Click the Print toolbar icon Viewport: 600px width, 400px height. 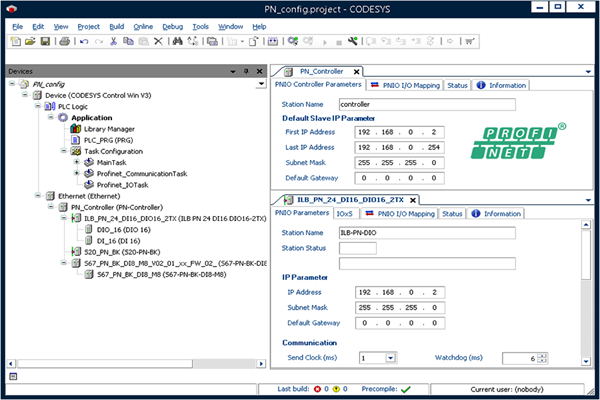tap(64, 41)
